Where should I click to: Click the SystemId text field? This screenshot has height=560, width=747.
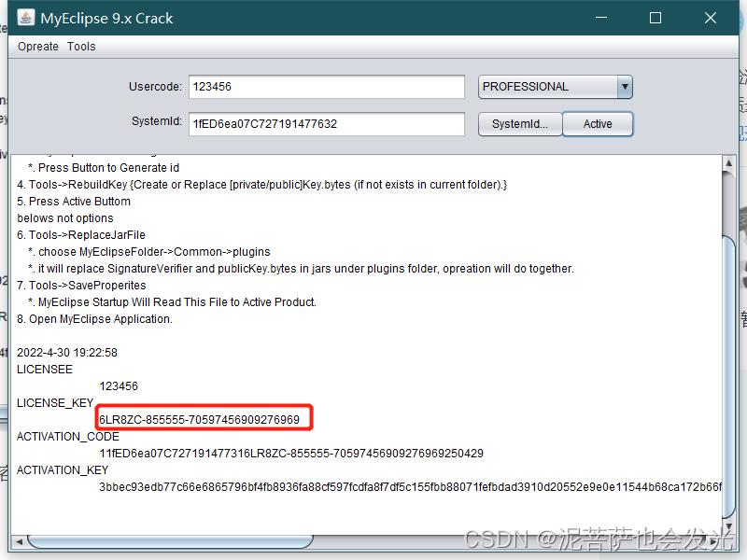coord(326,124)
